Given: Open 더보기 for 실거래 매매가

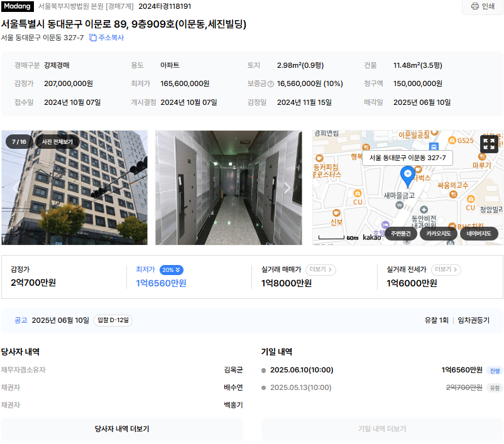Looking at the screenshot, I should click(x=320, y=269).
